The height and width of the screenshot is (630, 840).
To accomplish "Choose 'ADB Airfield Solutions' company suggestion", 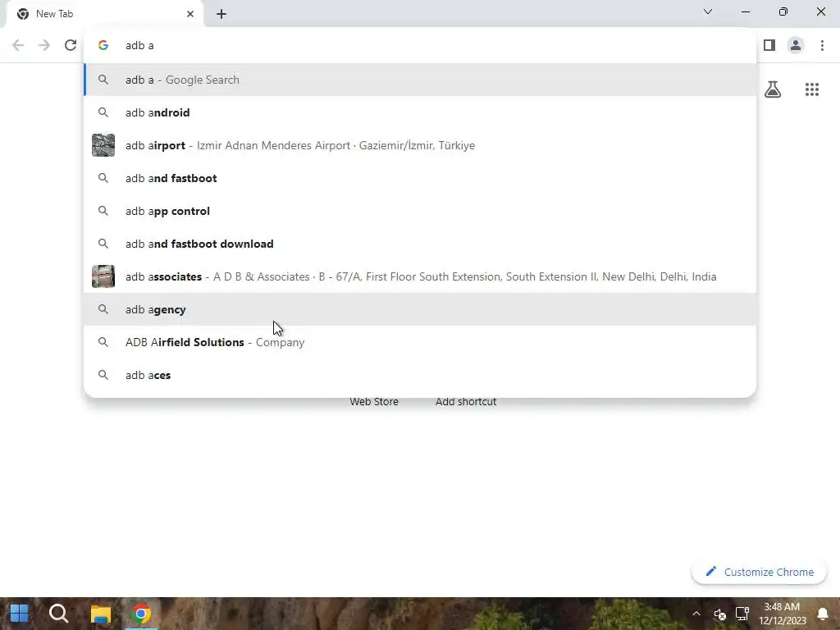I will (x=420, y=342).
